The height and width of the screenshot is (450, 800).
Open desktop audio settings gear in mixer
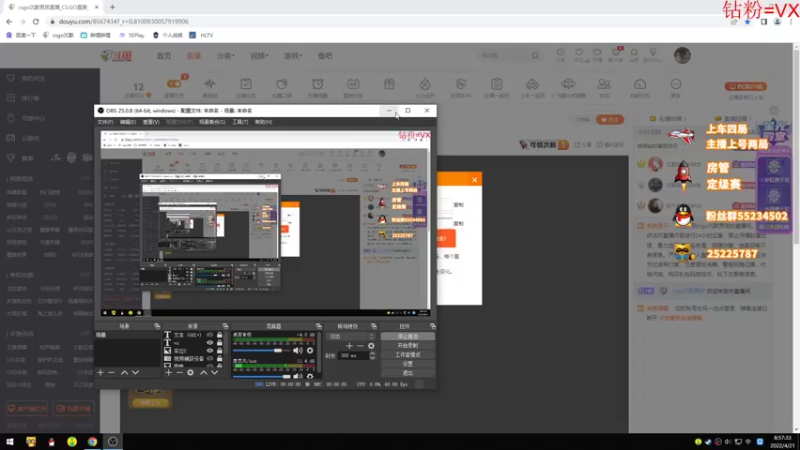click(310, 351)
